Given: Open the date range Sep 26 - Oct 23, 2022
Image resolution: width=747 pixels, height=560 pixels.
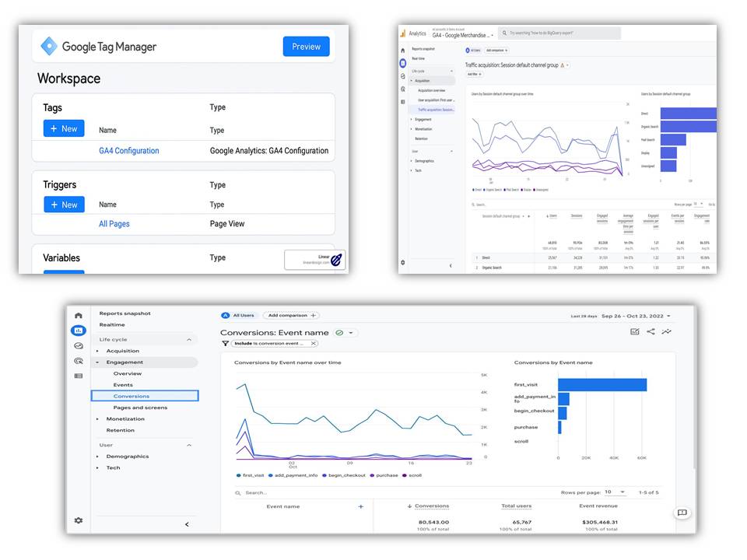Looking at the screenshot, I should coord(636,317).
